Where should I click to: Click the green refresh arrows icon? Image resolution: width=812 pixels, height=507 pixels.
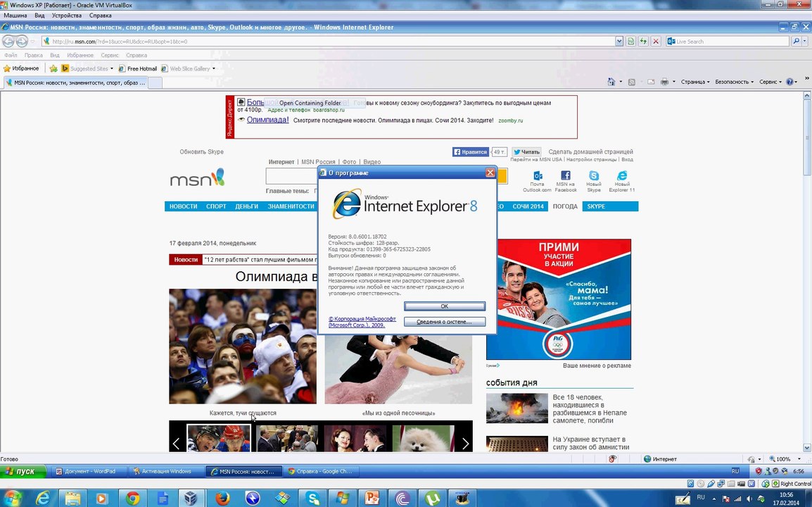pyautogui.click(x=643, y=42)
